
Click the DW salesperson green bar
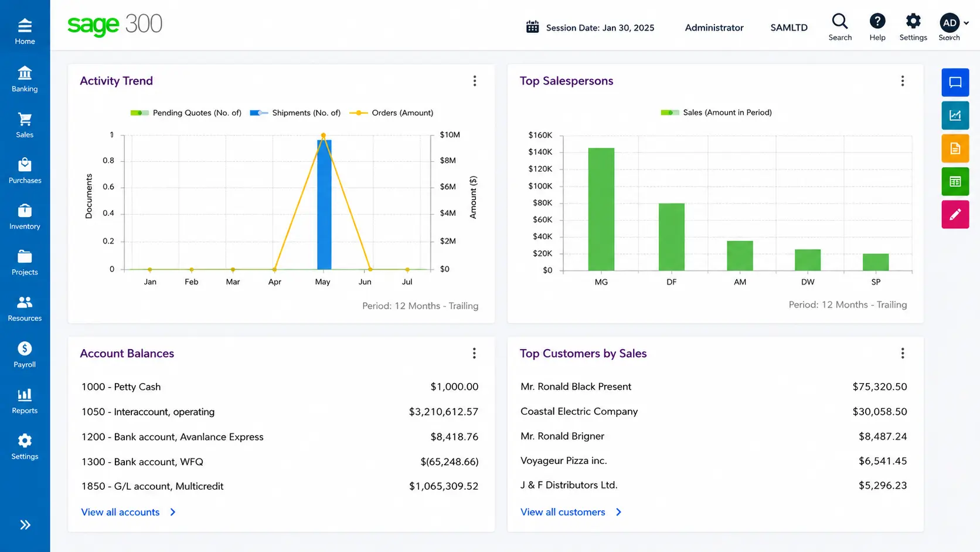point(808,260)
